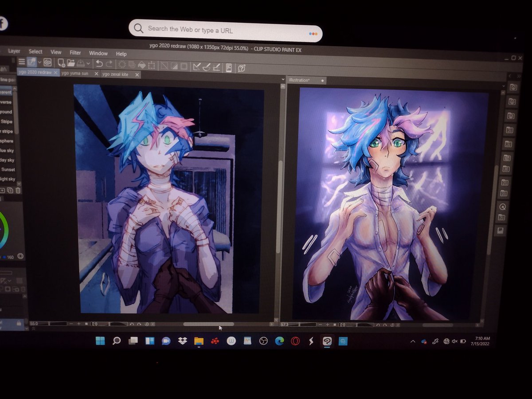Open the Opera browser from the taskbar
Viewport: 532px width, 399px height.
(x=295, y=340)
